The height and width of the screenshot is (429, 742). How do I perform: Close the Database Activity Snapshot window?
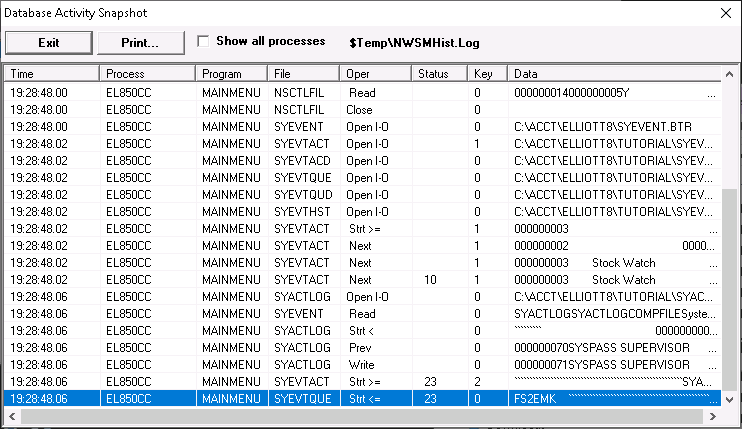[724, 12]
